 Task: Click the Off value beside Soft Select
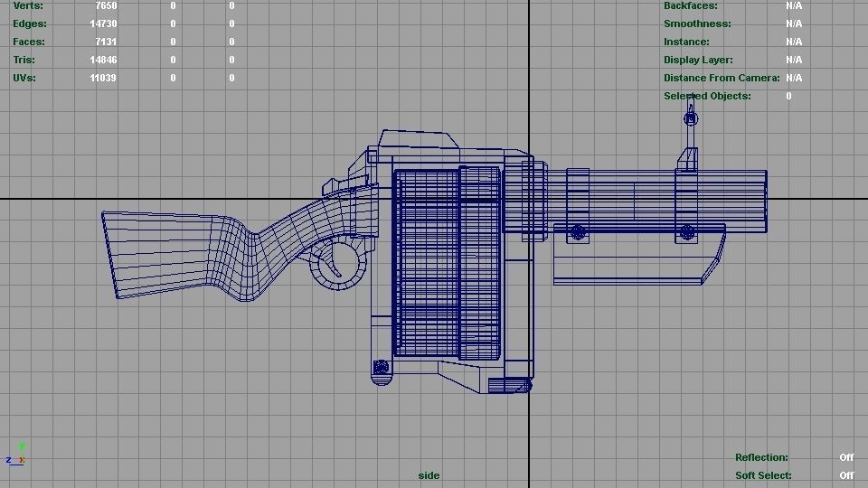tap(846, 475)
